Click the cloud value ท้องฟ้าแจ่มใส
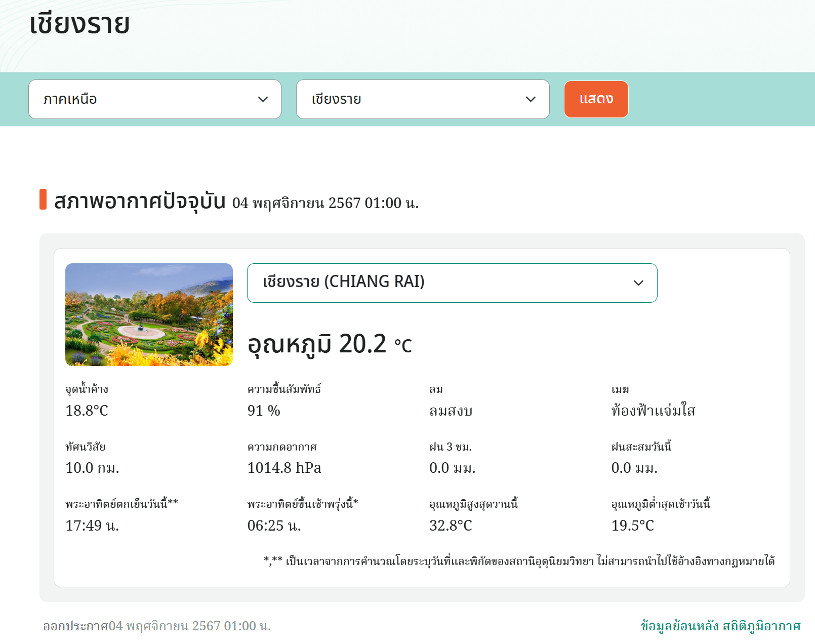The image size is (815, 644). point(653,411)
